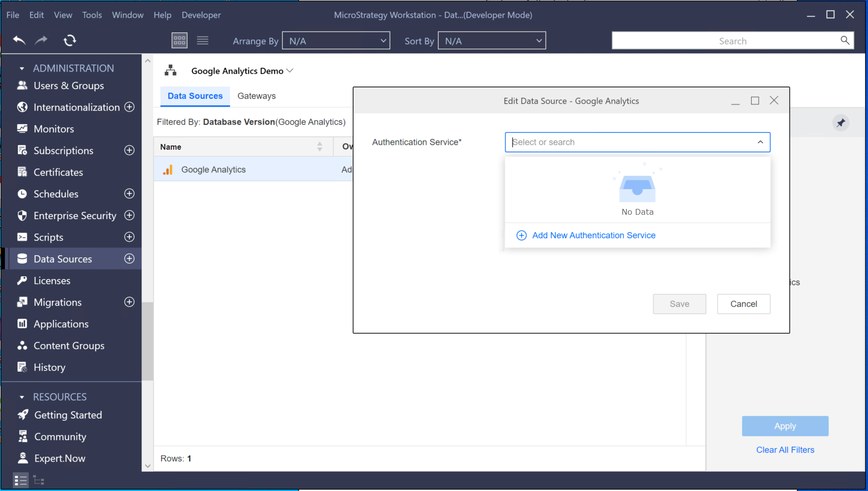The width and height of the screenshot is (868, 491).
Task: Switch to the Gateways tab
Action: (x=256, y=96)
